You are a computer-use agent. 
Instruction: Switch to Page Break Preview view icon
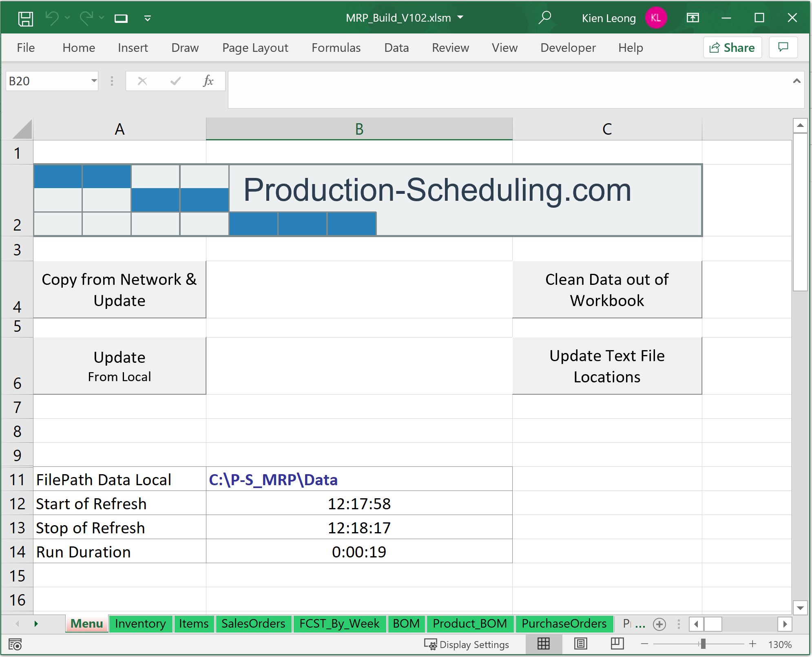(617, 644)
